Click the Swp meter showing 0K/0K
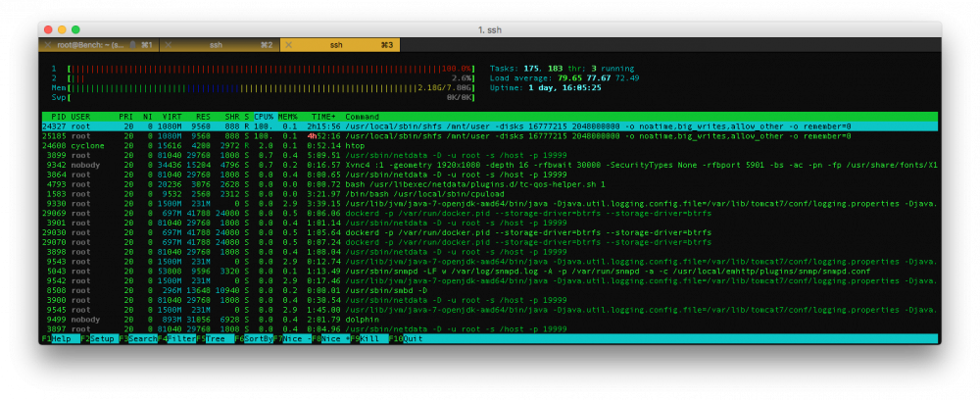This screenshot has width=980, height=400. [271, 97]
